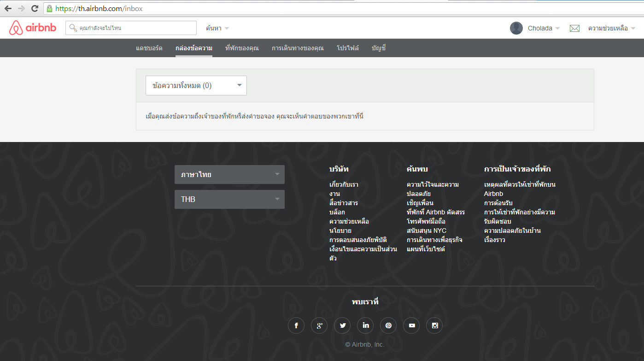
Task: Open ความช่วยเหลือ in the footer
Action: tap(349, 222)
